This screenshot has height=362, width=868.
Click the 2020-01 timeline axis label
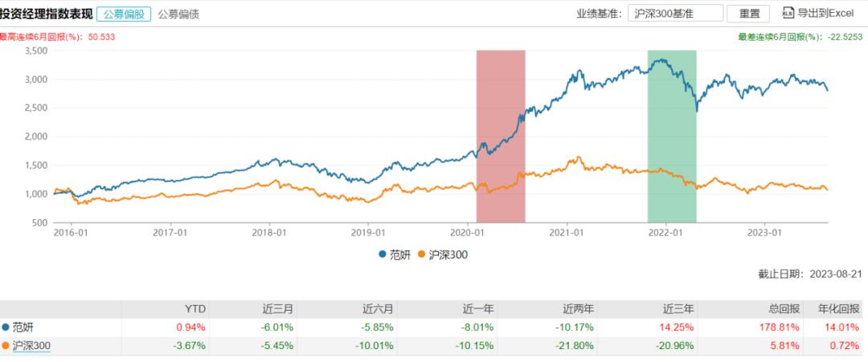click(466, 234)
